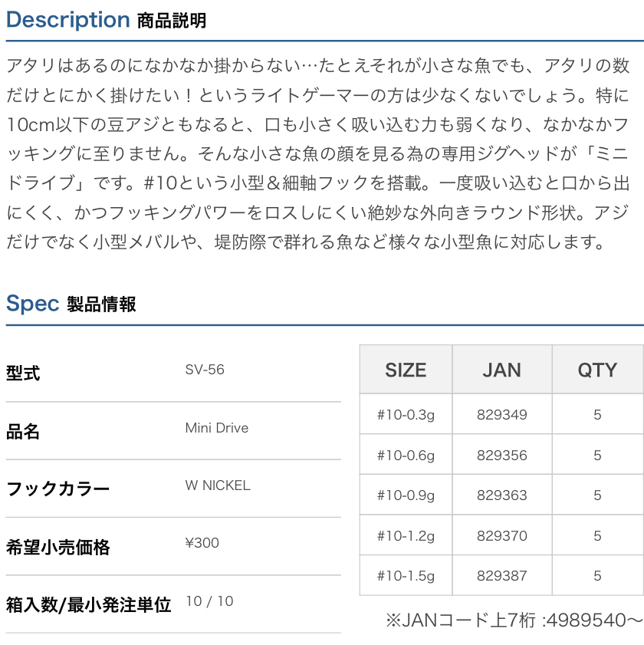Click the #10-0.6g size cell
This screenshot has width=644, height=645.
406,456
